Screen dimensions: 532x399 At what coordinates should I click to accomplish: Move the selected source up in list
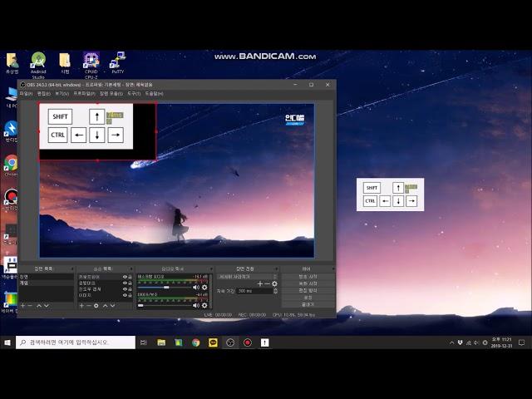[x=105, y=306]
